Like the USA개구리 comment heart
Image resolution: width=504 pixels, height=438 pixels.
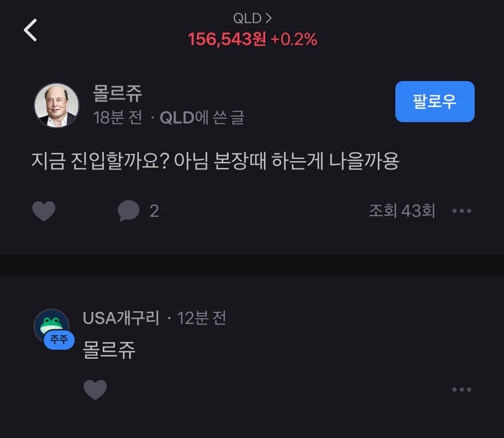(x=95, y=389)
